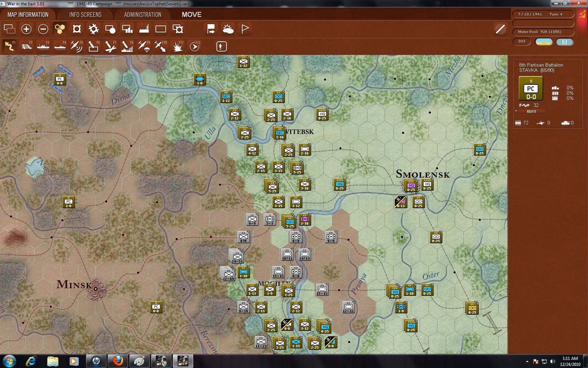Open the MAP INFORMATION tab
Viewport: 588px width, 368px height.
28,15
